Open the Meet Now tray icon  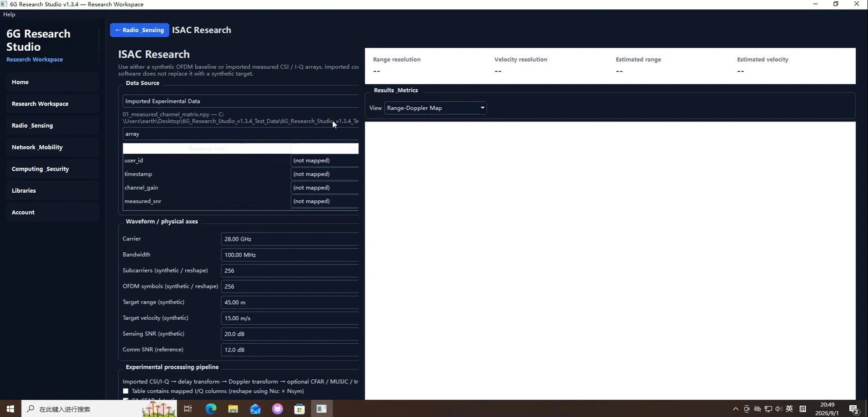[746, 409]
